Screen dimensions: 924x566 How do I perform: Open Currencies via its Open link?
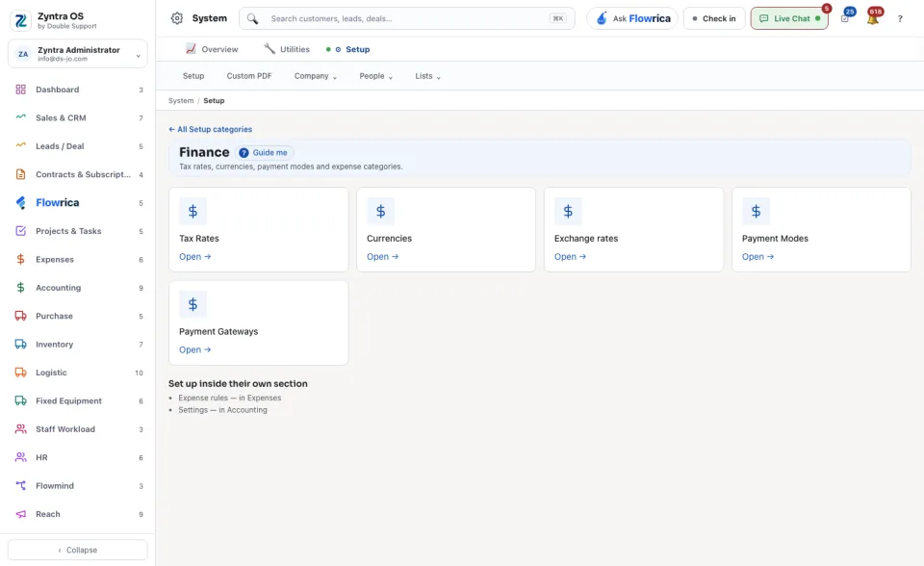[382, 256]
